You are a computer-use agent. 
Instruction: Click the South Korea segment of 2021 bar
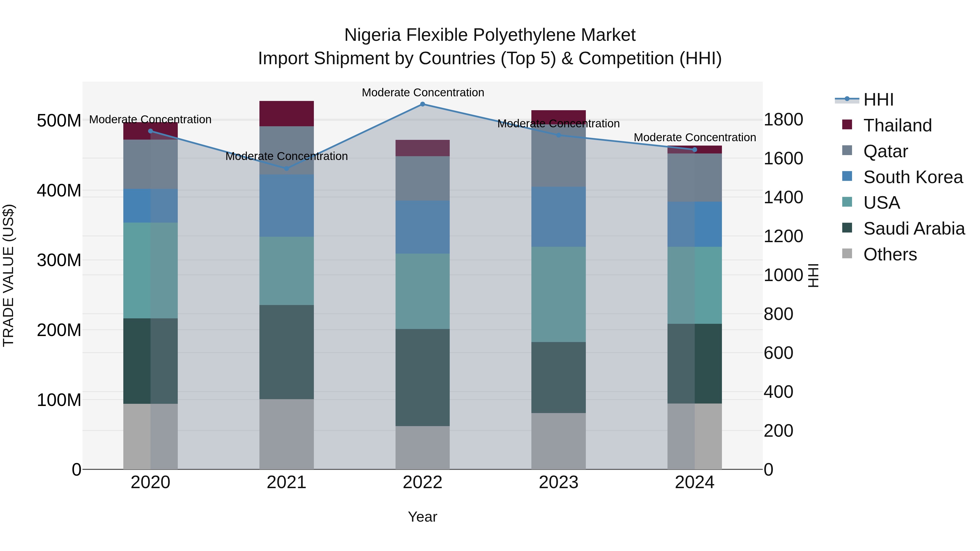pos(286,206)
